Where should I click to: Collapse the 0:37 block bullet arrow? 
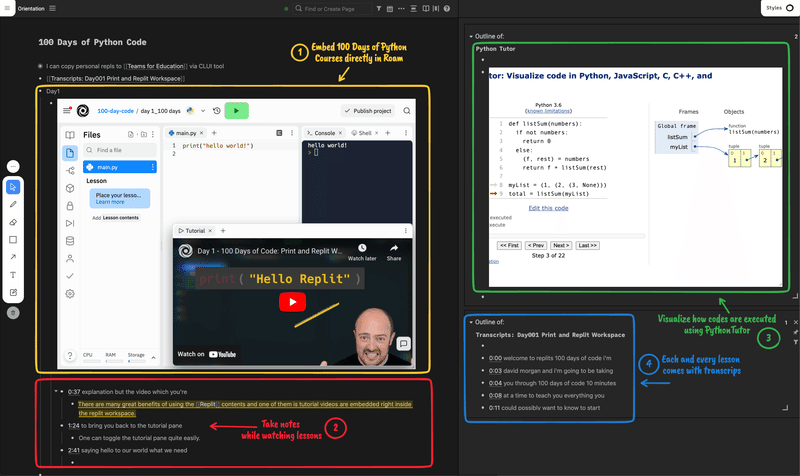click(x=56, y=391)
